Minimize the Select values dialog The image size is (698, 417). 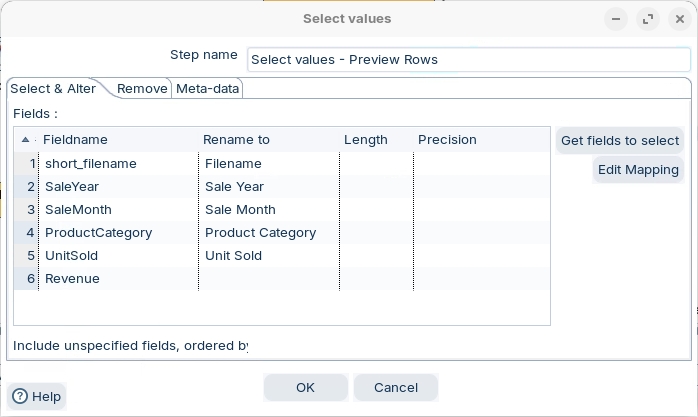[619, 19]
